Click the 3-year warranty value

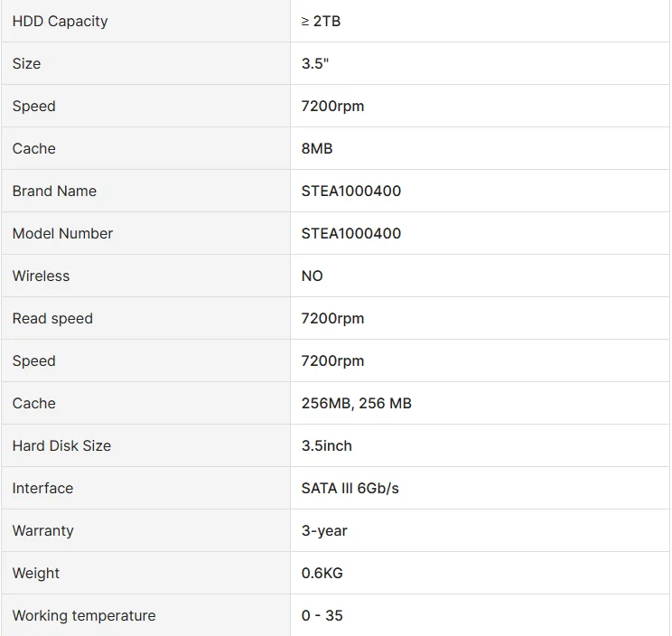point(324,530)
